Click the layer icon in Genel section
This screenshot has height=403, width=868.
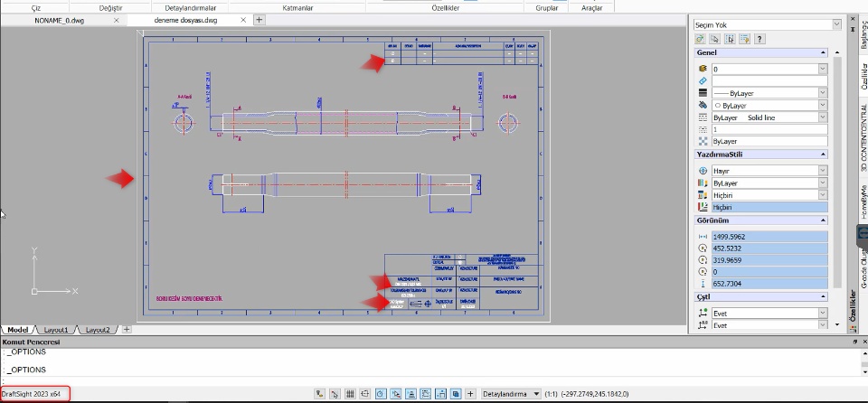pos(703,69)
